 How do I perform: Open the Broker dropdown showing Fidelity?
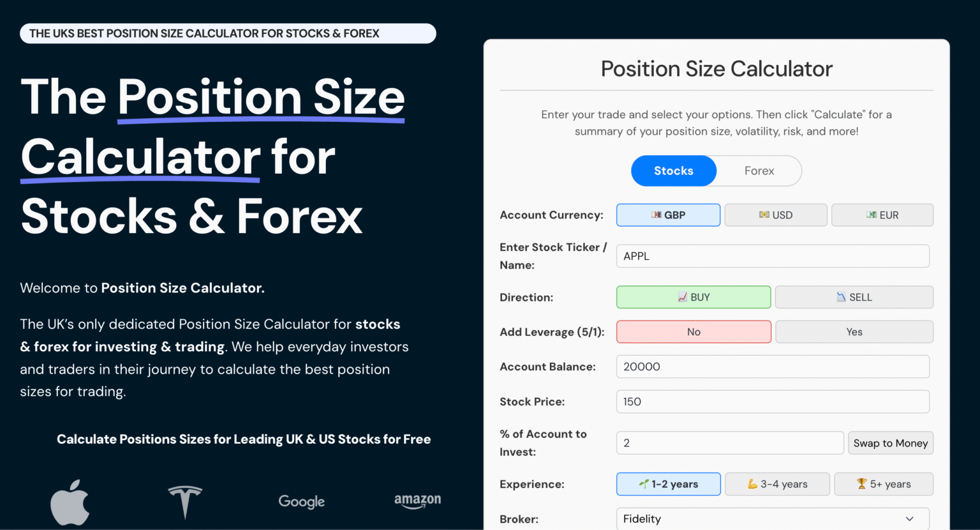[x=772, y=519]
